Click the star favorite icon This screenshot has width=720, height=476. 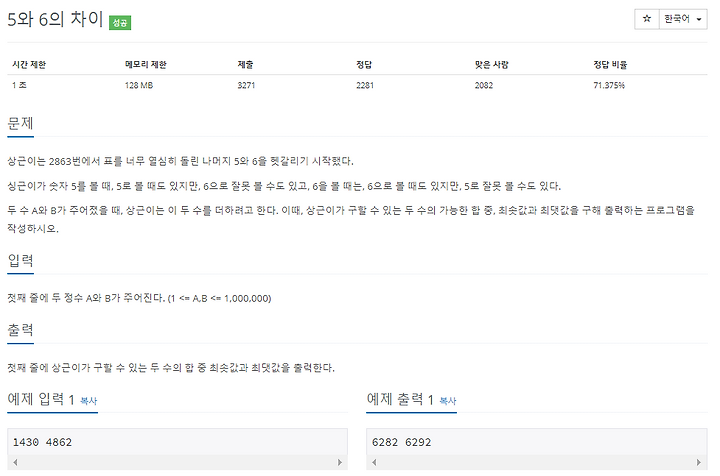click(647, 19)
